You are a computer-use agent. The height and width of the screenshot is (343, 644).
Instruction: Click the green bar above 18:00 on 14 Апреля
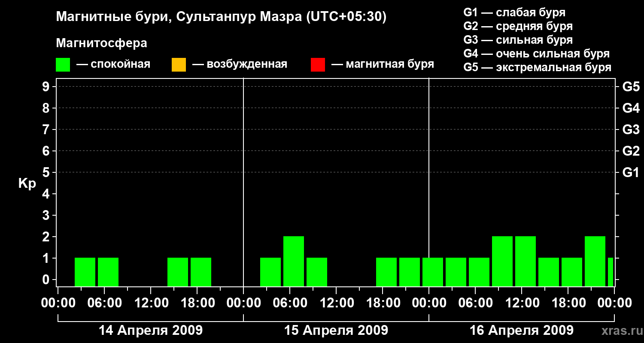point(201,272)
